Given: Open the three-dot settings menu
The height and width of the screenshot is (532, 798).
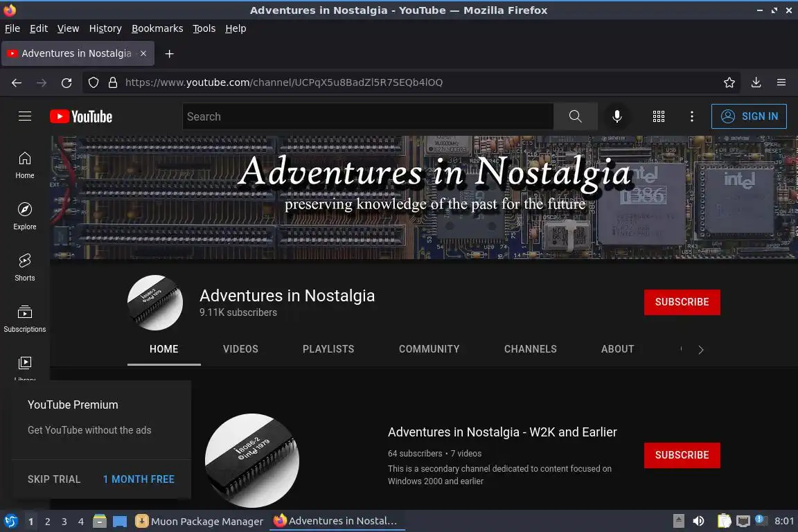Looking at the screenshot, I should [x=691, y=116].
